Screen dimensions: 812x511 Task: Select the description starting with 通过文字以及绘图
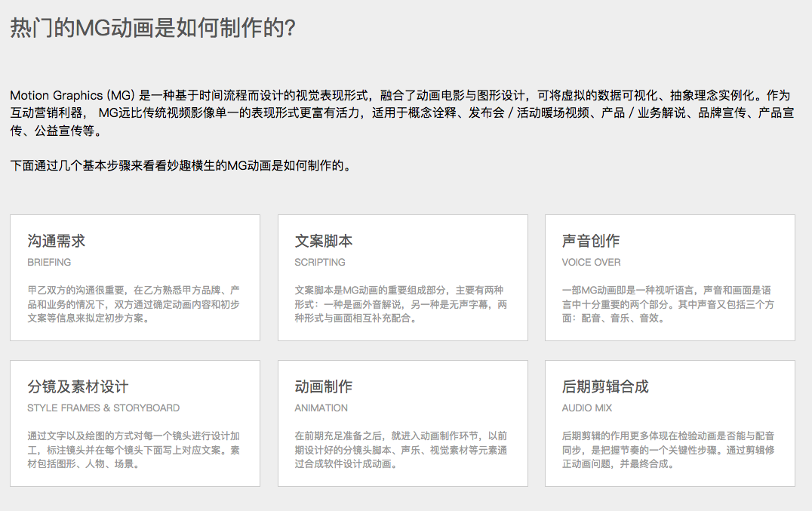tap(134, 449)
